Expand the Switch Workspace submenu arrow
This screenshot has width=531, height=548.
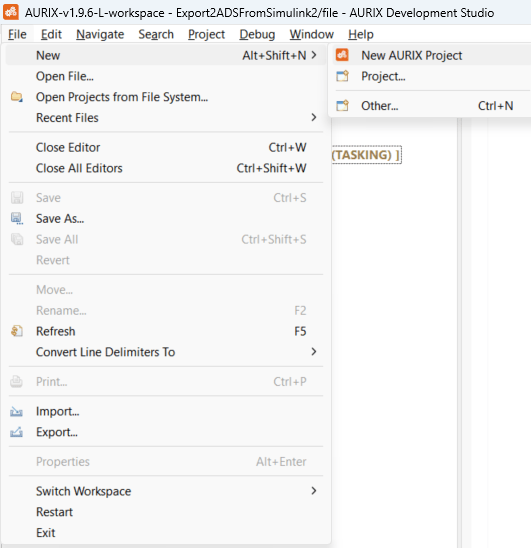click(x=314, y=491)
